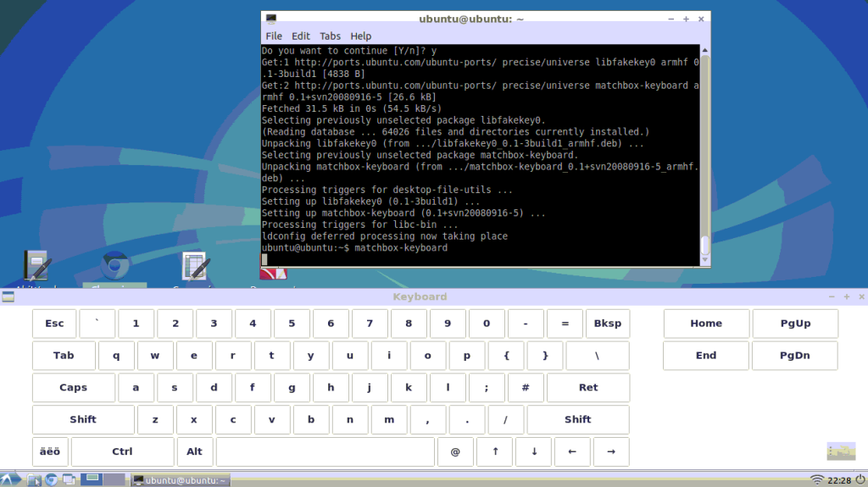
Task: Toggle the Alt modifier key
Action: tap(194, 451)
